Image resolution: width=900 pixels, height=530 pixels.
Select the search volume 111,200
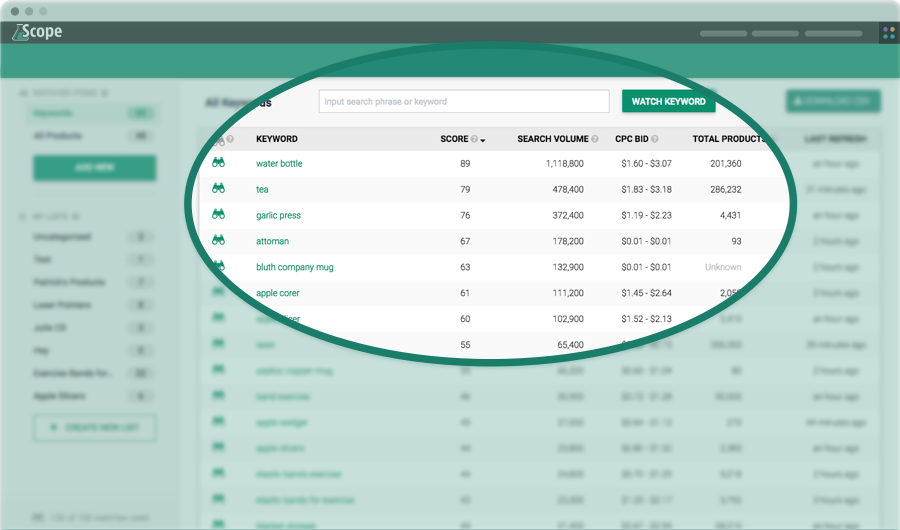click(x=568, y=293)
